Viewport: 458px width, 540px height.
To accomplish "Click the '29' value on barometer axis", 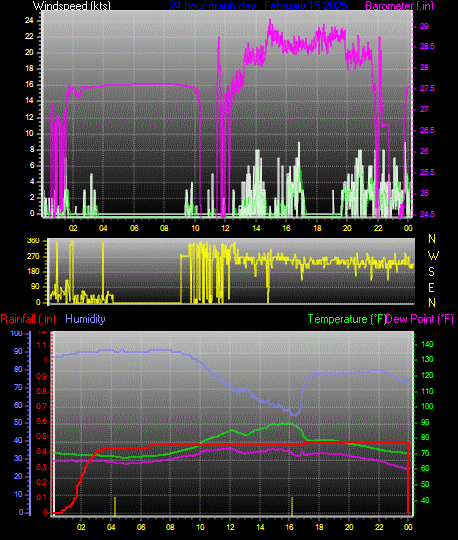I will coord(424,26).
